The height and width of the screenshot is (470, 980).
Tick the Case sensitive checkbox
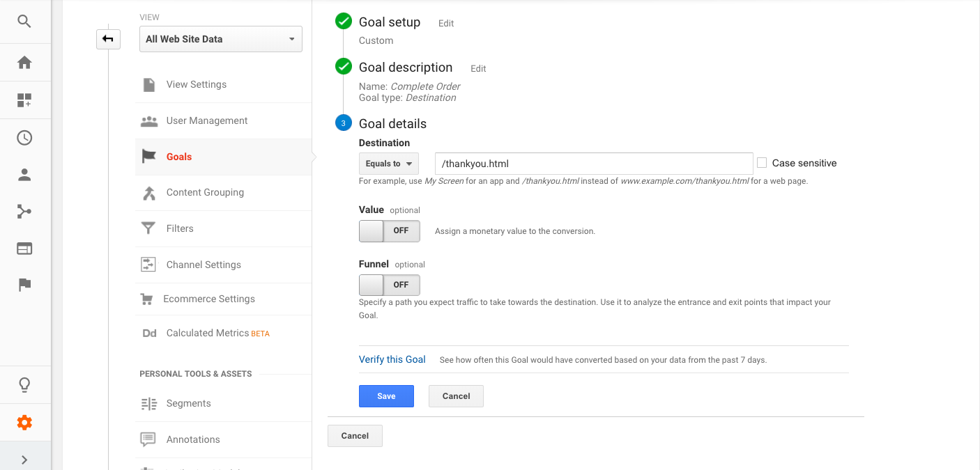click(762, 163)
